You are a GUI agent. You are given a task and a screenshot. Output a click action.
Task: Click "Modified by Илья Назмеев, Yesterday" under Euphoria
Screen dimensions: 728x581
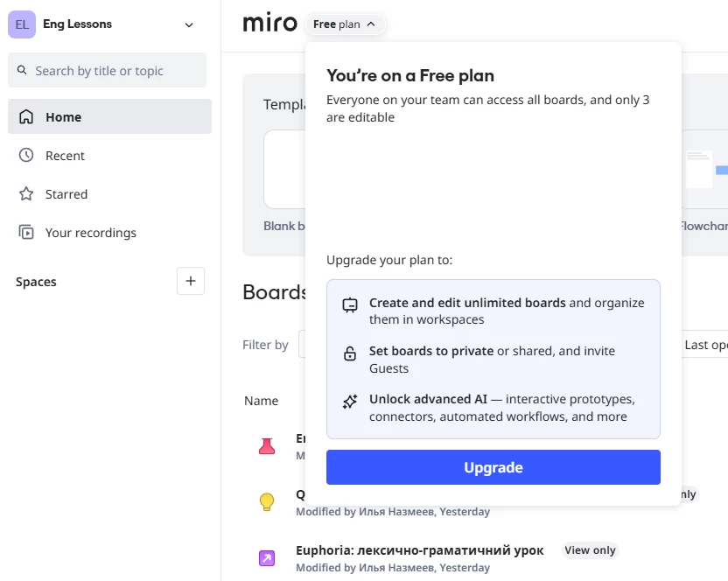tap(393, 568)
